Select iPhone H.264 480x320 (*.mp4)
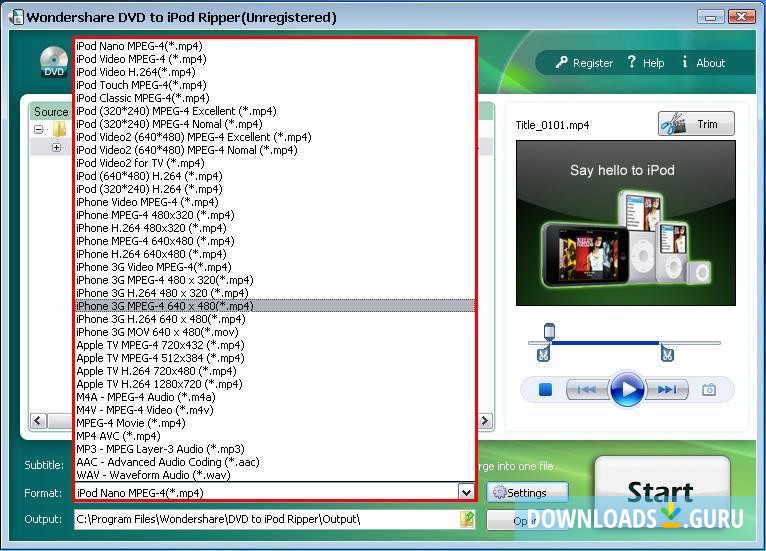The height and width of the screenshot is (551, 766). [x=275, y=228]
